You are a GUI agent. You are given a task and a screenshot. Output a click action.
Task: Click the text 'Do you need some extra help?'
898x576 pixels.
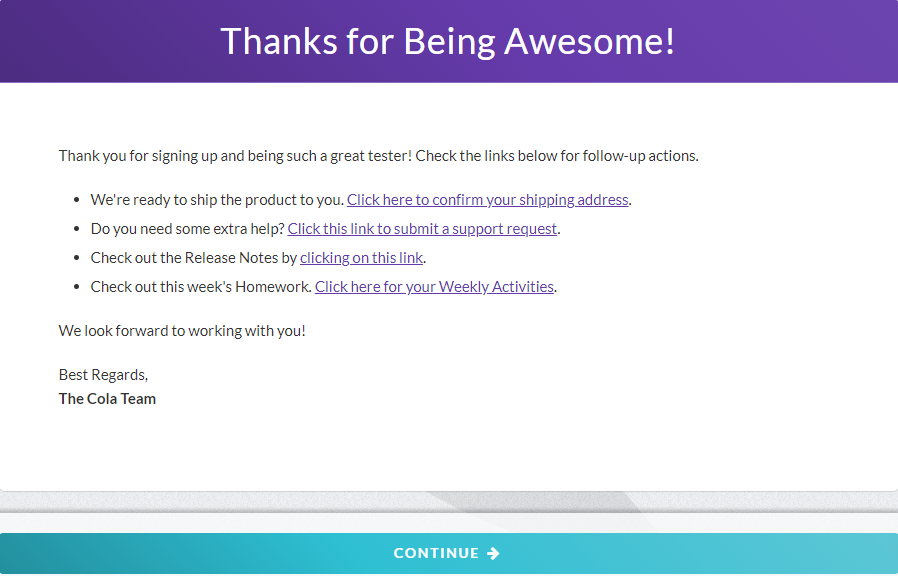[x=187, y=228]
